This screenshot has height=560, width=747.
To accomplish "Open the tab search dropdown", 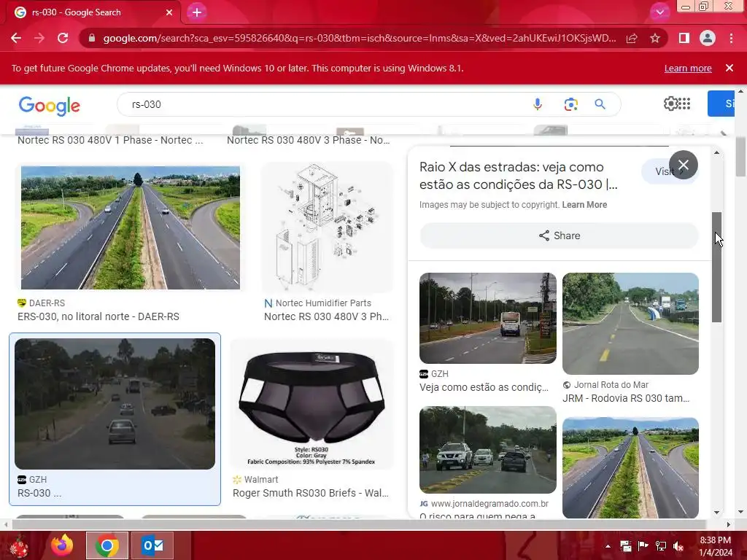I will click(659, 12).
